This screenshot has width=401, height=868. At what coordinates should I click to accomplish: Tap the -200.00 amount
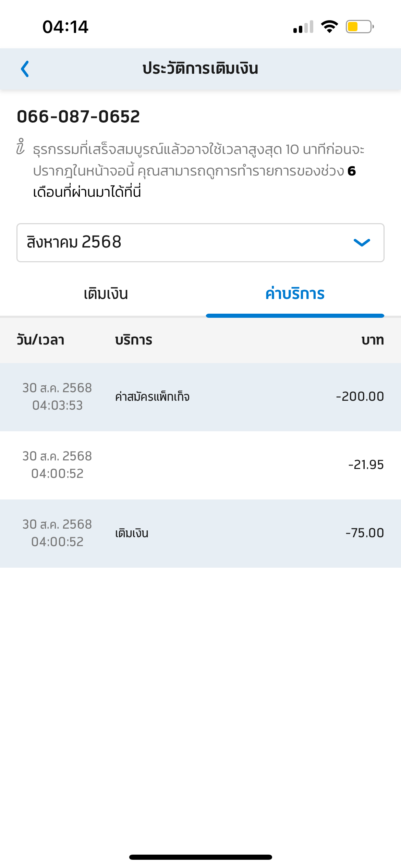click(x=360, y=397)
